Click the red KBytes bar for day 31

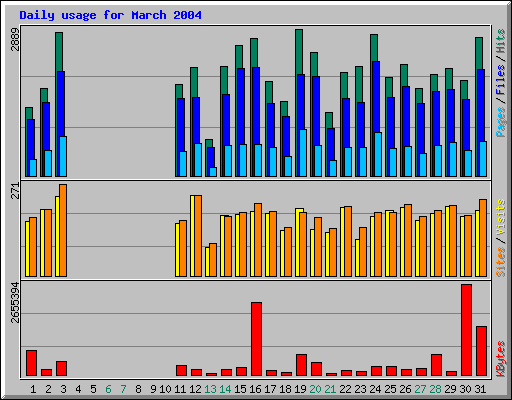[481, 351]
